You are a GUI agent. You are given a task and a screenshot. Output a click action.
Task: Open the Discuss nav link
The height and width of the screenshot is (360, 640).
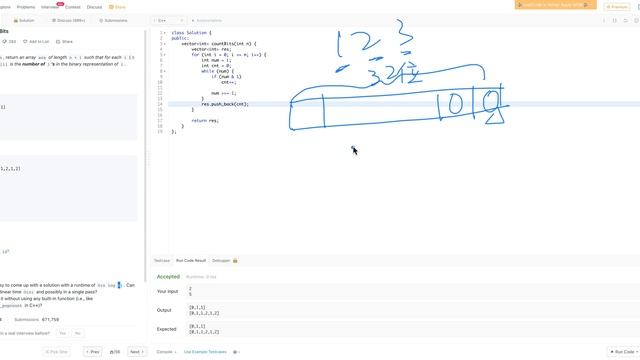94,7
